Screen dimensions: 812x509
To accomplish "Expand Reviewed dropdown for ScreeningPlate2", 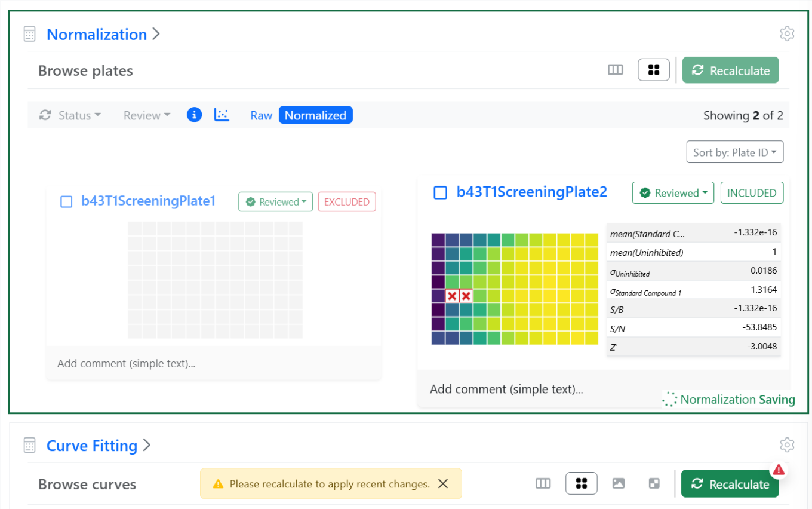I will pos(672,193).
